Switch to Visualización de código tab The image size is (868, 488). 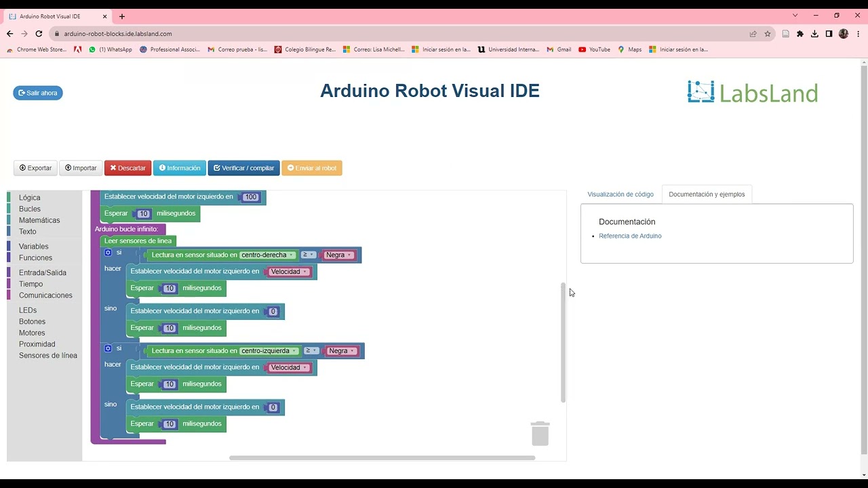tap(620, 195)
